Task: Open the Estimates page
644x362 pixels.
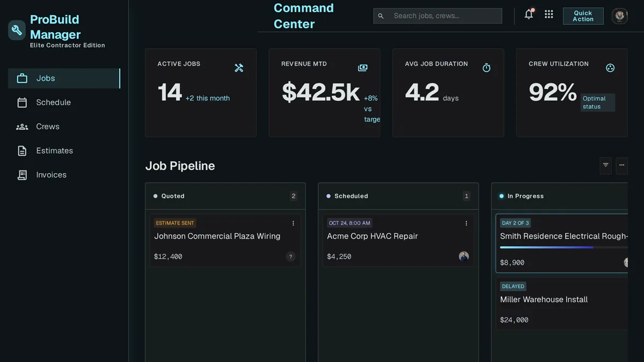Action: 64,151
